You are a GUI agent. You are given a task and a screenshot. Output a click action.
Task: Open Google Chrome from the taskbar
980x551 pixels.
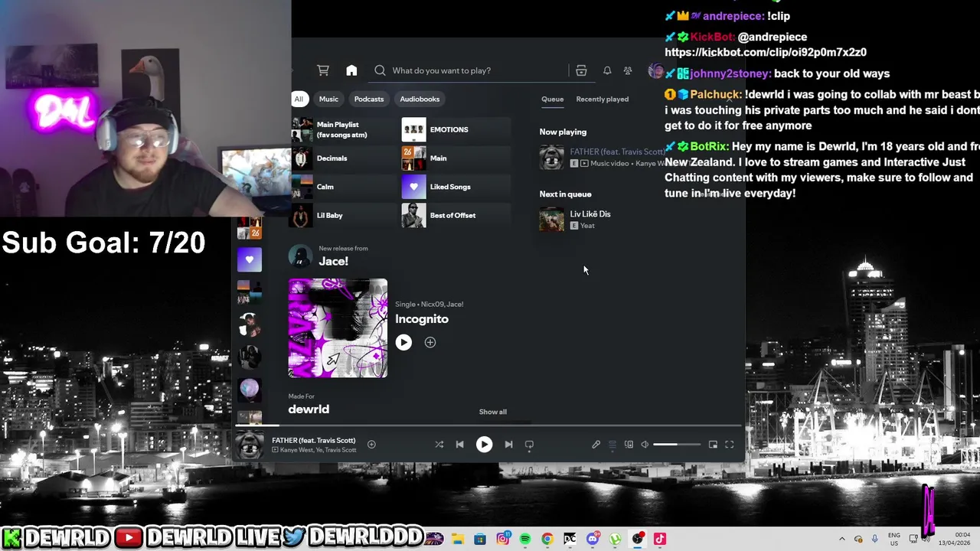coord(547,539)
